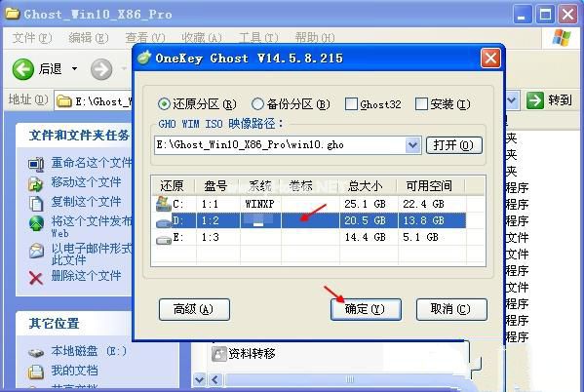Select the D: drive icon in the partition list
Screen dimensions: 584x392
pyautogui.click(x=164, y=222)
